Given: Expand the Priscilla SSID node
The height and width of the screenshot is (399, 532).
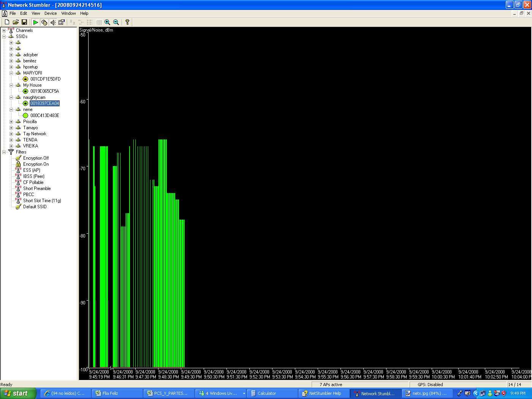Looking at the screenshot, I should click(11, 122).
